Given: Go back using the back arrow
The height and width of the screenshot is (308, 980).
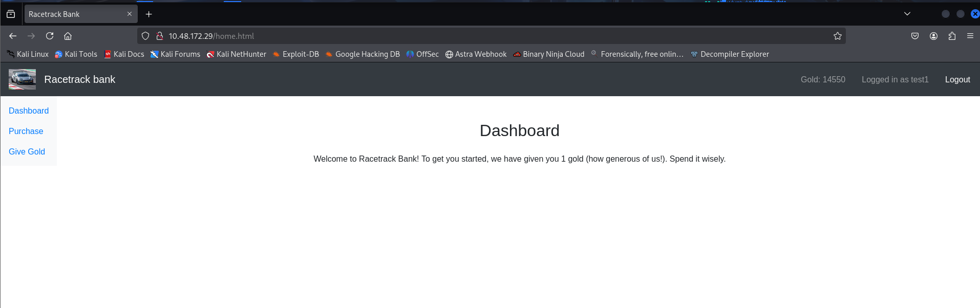Looking at the screenshot, I should tap(13, 36).
